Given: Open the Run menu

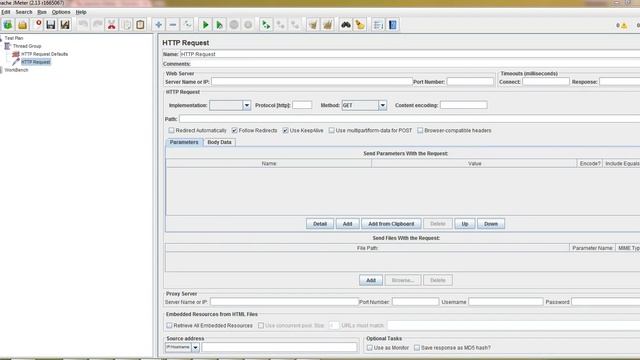Looking at the screenshot, I should 42,12.
